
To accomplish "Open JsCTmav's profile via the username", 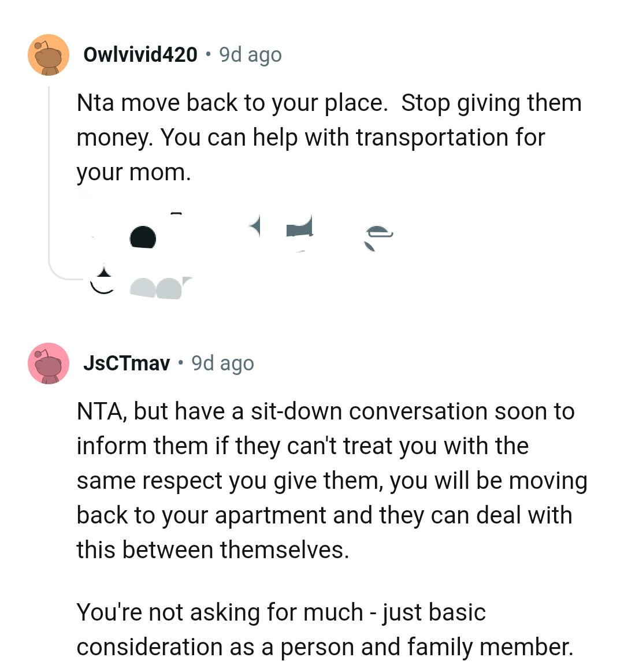I will tap(128, 363).
